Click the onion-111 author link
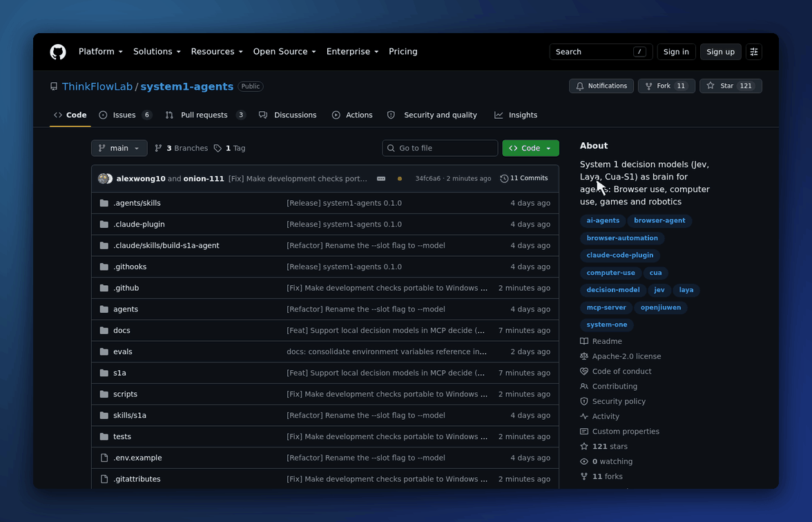Image resolution: width=812 pixels, height=522 pixels. click(x=204, y=179)
